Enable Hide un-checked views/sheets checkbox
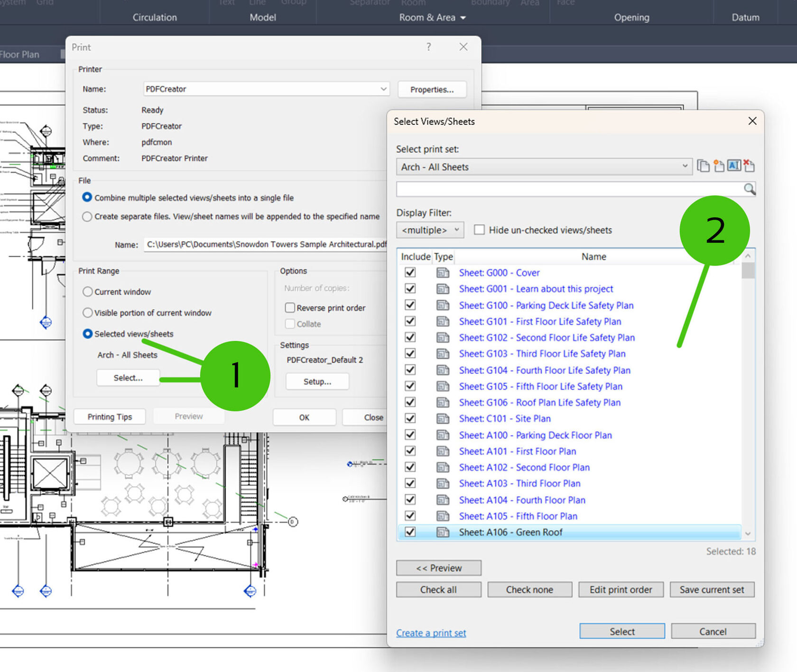The height and width of the screenshot is (672, 797). pyautogui.click(x=480, y=230)
